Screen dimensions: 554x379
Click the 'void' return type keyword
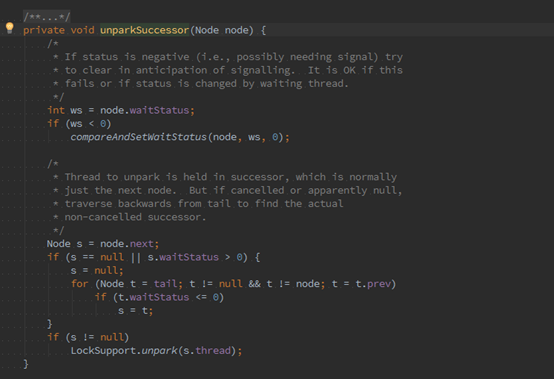82,30
